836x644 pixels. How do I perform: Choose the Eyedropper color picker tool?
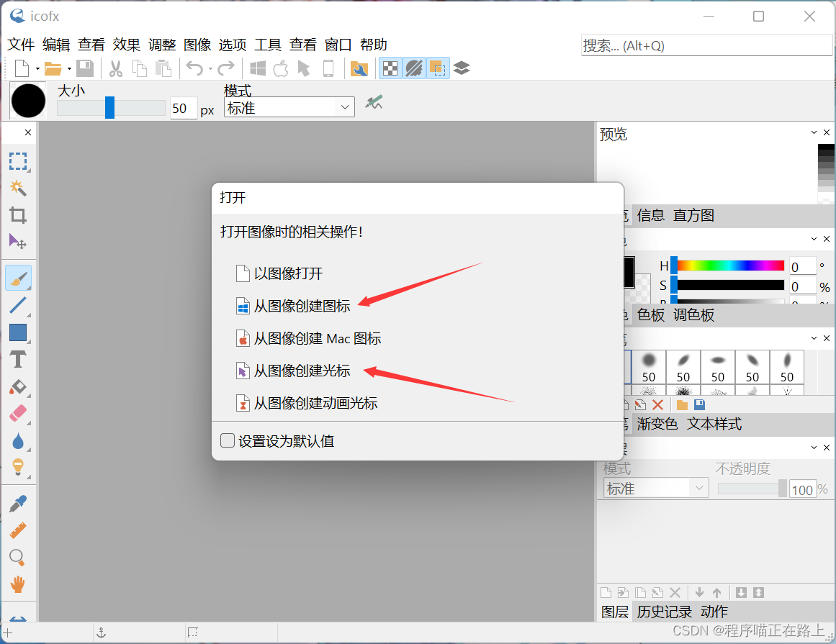pos(19,503)
